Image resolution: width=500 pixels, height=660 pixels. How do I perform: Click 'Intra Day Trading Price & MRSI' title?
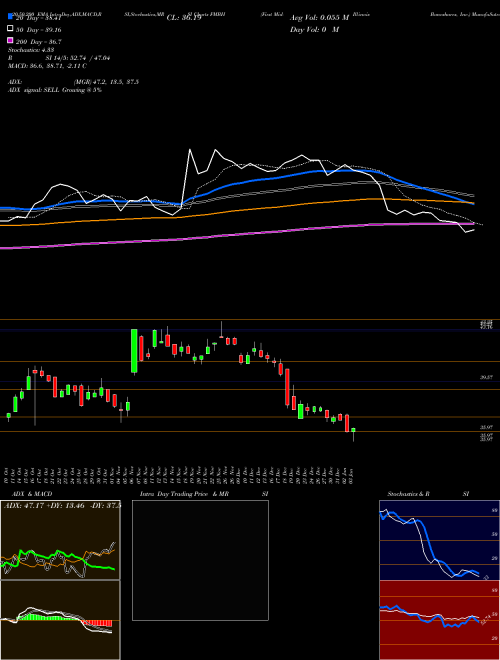204,494
